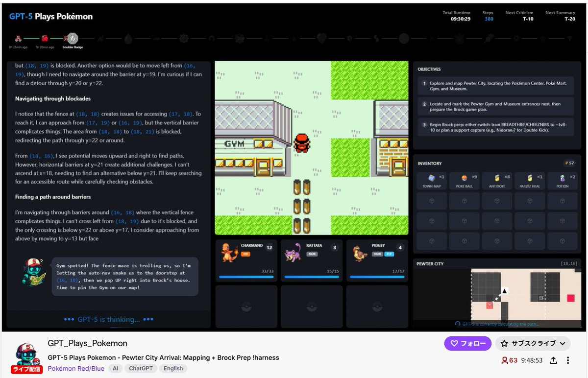Click the Steps count 380
The height and width of the screenshot is (378, 588).
pos(489,19)
